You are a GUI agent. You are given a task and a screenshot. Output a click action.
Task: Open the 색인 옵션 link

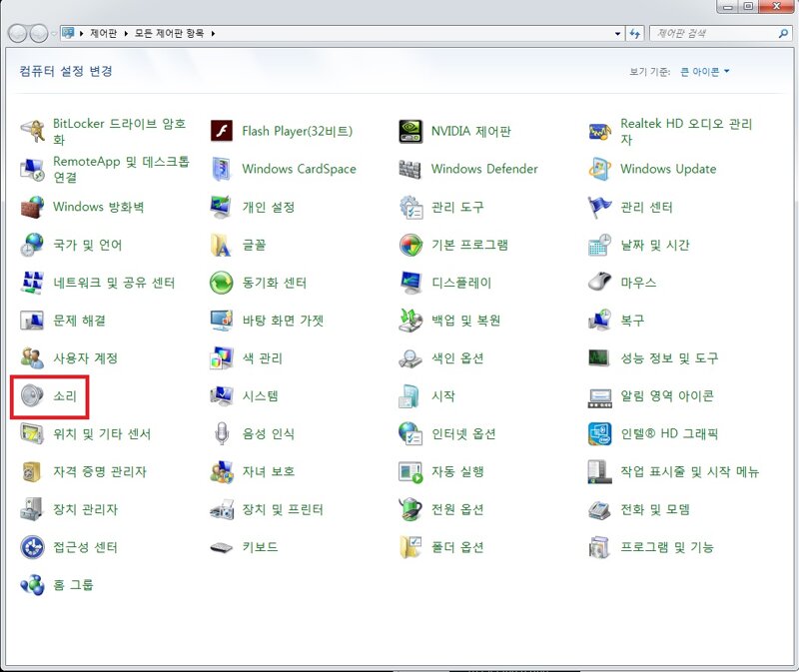pos(457,358)
